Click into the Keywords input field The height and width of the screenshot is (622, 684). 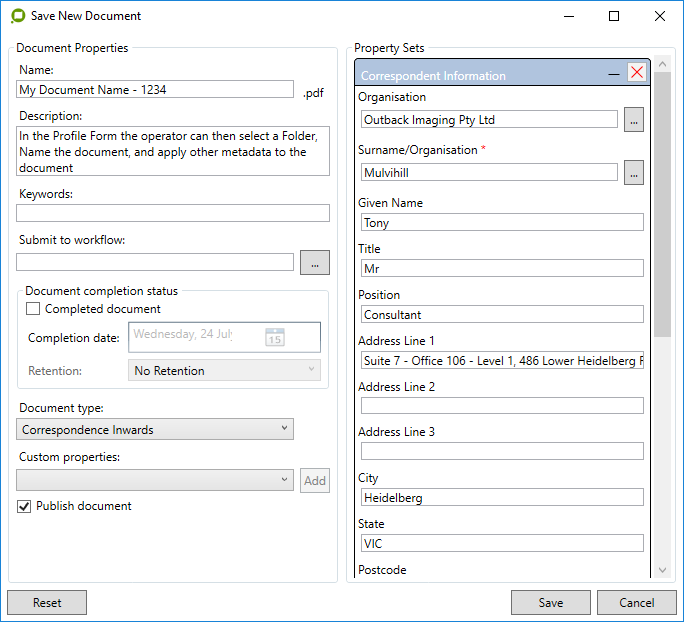tap(173, 213)
